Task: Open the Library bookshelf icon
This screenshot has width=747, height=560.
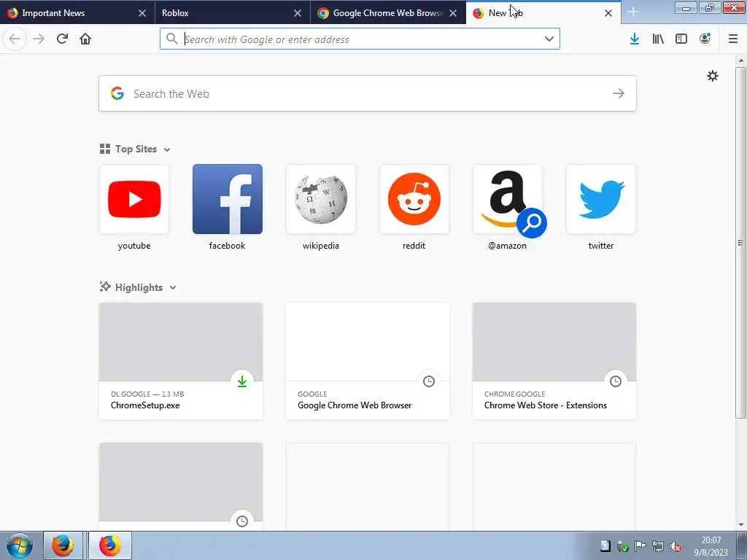Action: click(658, 39)
